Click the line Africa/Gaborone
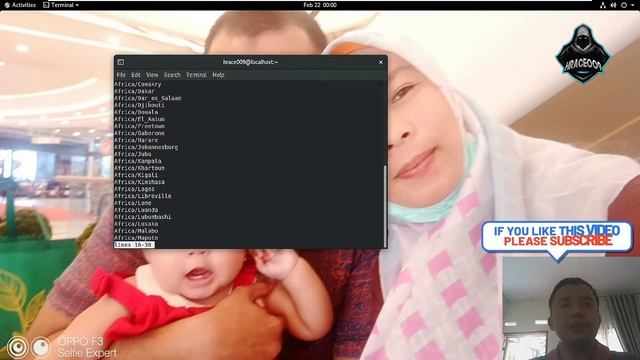The width and height of the screenshot is (640, 360). 139,133
